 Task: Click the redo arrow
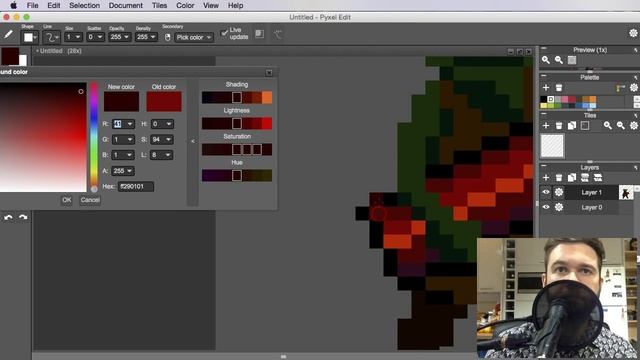23,218
